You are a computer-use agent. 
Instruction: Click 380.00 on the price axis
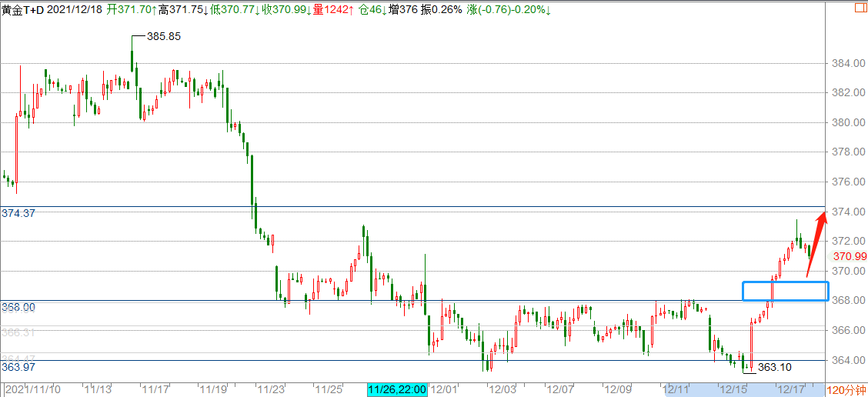[850, 122]
